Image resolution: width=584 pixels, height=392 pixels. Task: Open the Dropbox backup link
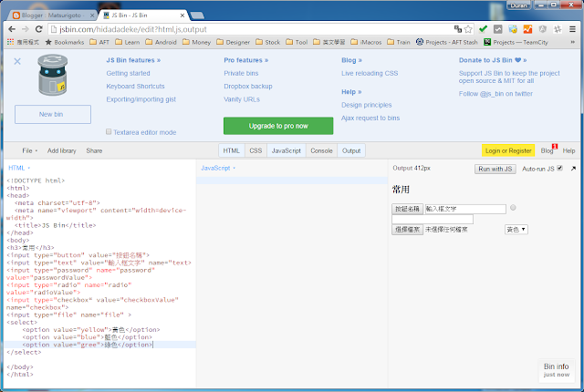point(248,87)
